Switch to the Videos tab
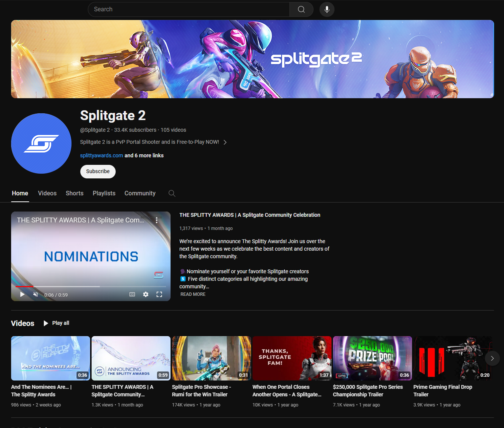This screenshot has height=428, width=504. 47,193
